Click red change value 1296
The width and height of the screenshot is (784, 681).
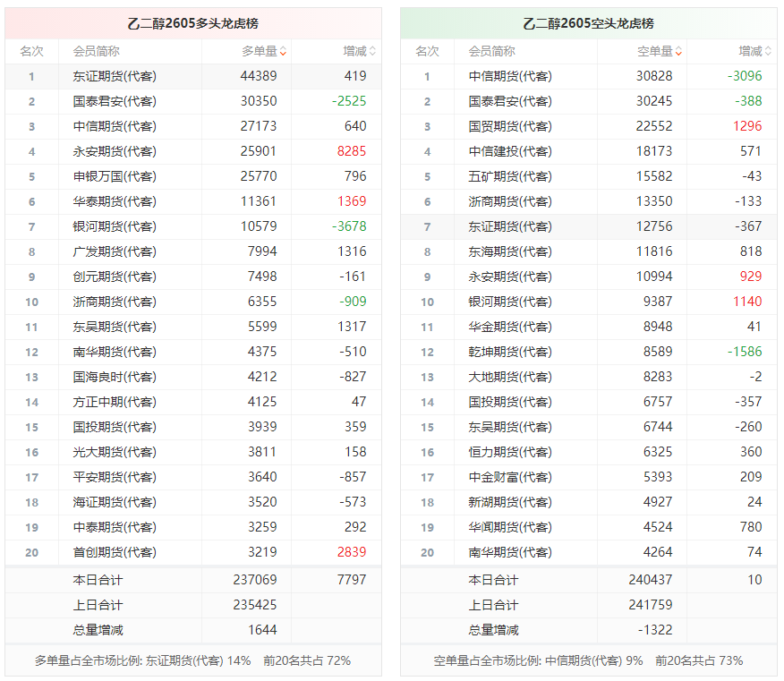[747, 126]
